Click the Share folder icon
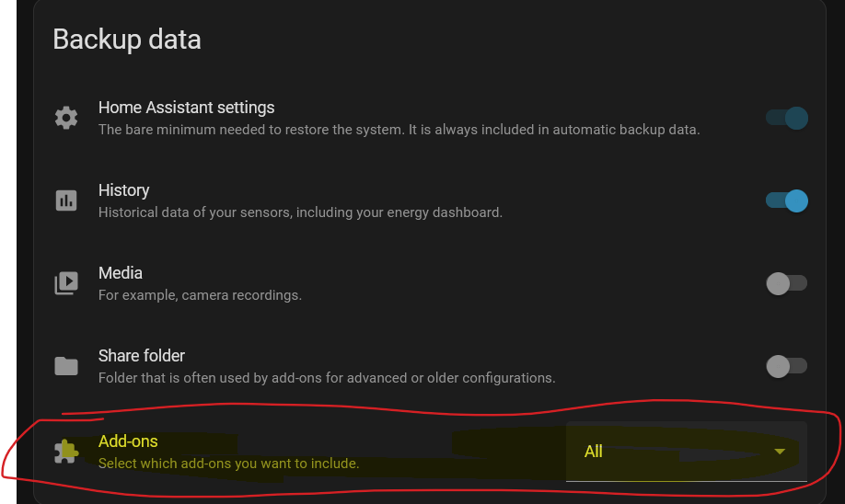 [x=66, y=366]
